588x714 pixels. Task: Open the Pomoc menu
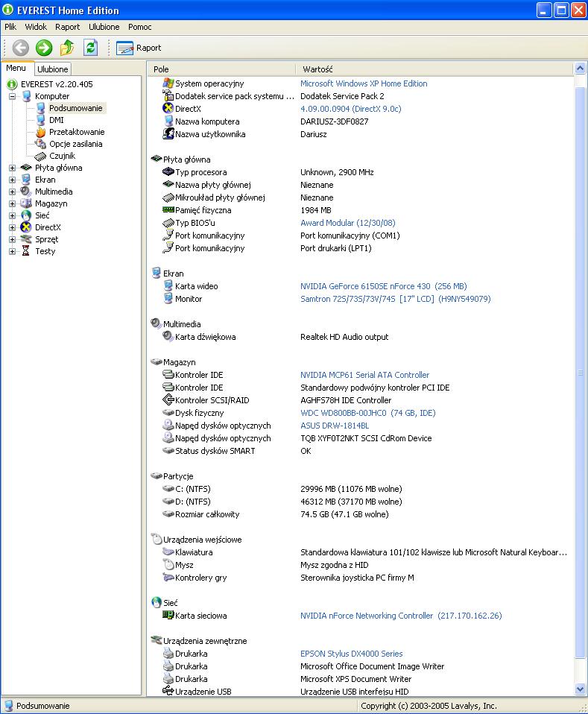click(x=140, y=27)
